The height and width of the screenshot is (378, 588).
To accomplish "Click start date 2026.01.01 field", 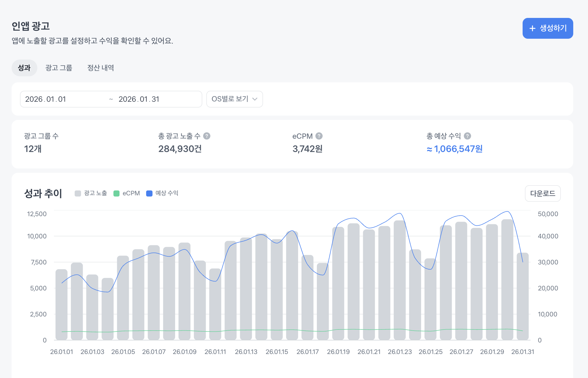I will (x=46, y=99).
